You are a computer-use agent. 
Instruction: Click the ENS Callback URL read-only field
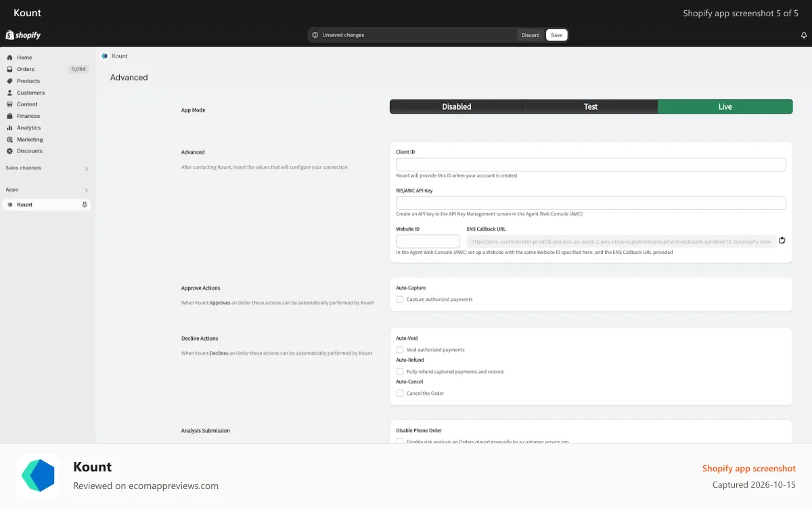pos(621,242)
